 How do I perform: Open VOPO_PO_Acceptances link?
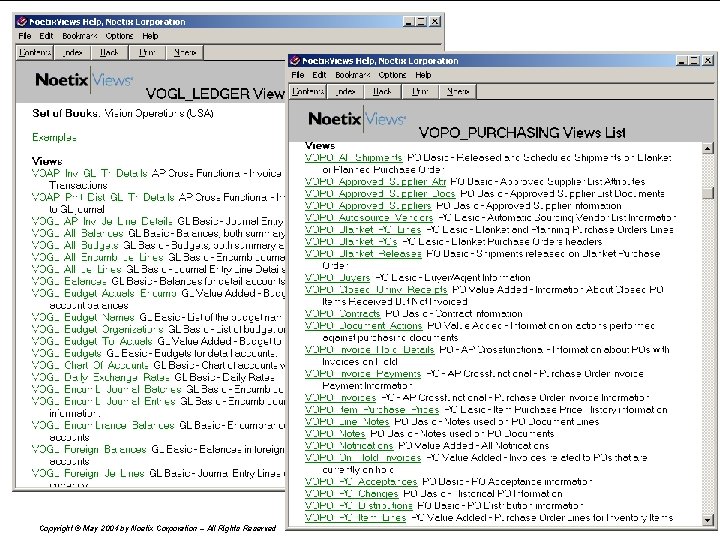coord(360,482)
